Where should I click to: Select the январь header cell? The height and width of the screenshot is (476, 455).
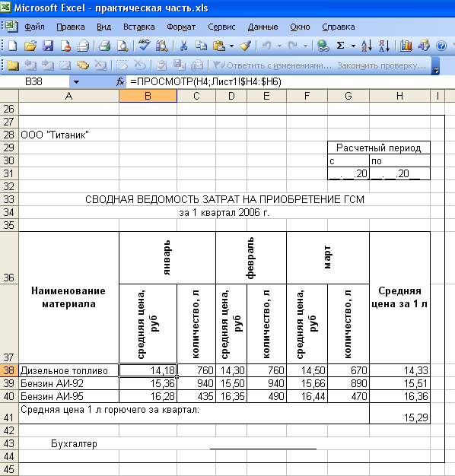click(x=167, y=258)
